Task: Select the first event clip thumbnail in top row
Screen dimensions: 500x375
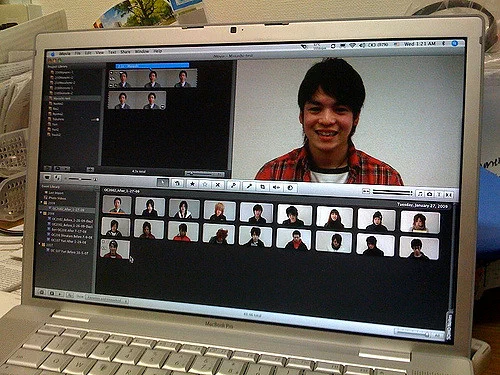Action: 117,204
